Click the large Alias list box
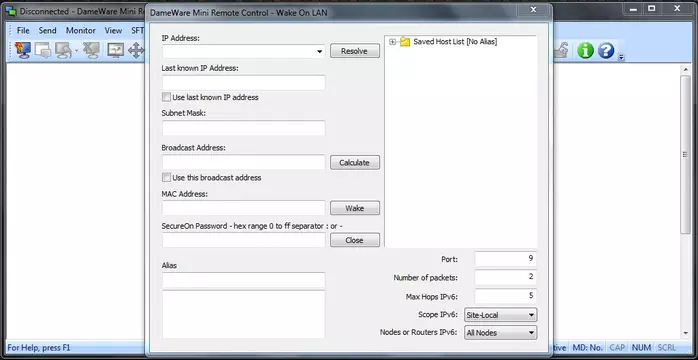Image resolution: width=698 pixels, height=360 pixels. point(243,315)
